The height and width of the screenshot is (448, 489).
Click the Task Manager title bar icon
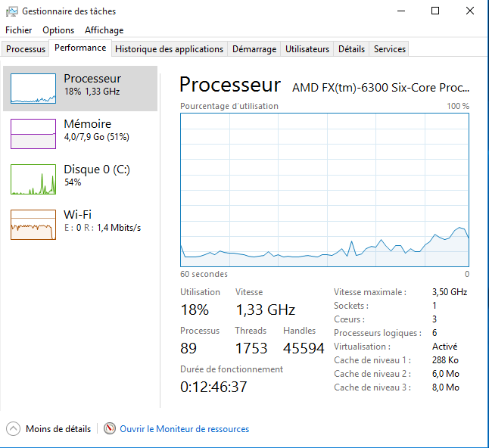click(x=12, y=11)
